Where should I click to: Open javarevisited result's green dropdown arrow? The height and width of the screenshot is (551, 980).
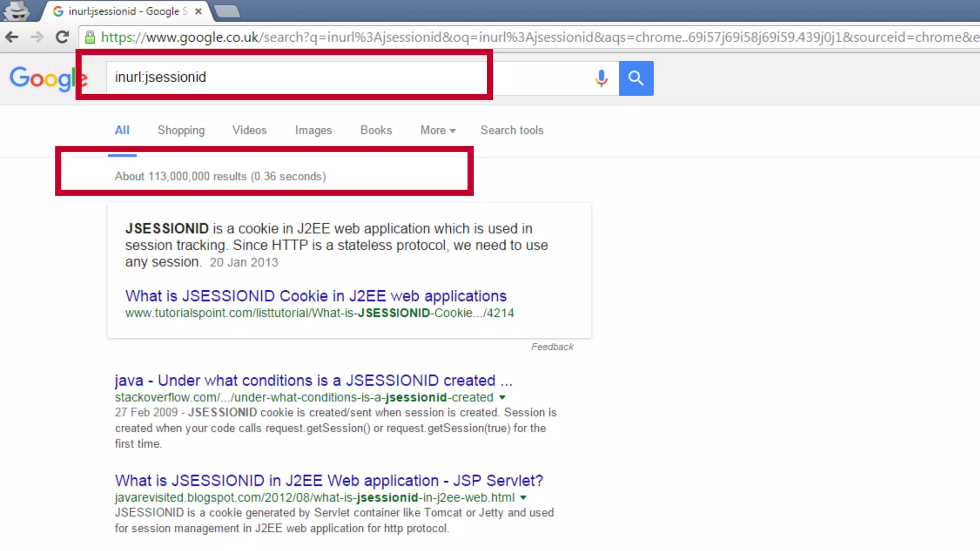pos(523,497)
